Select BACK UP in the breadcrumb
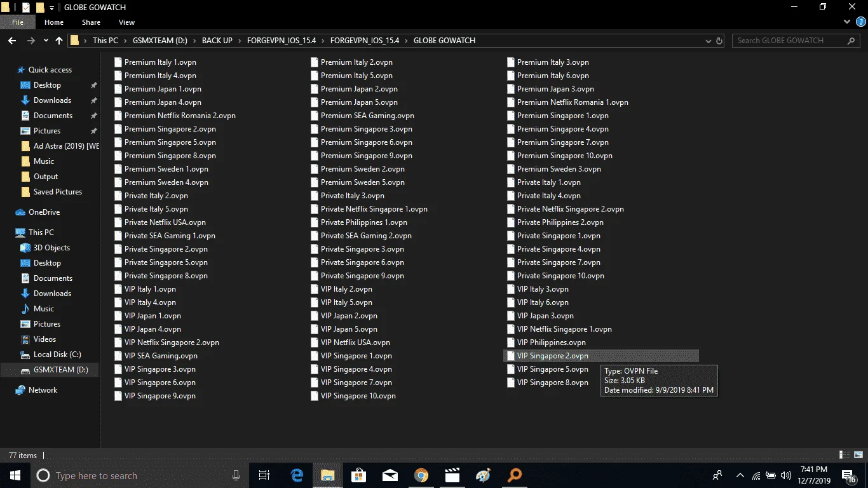The image size is (868, 488). [x=217, y=40]
